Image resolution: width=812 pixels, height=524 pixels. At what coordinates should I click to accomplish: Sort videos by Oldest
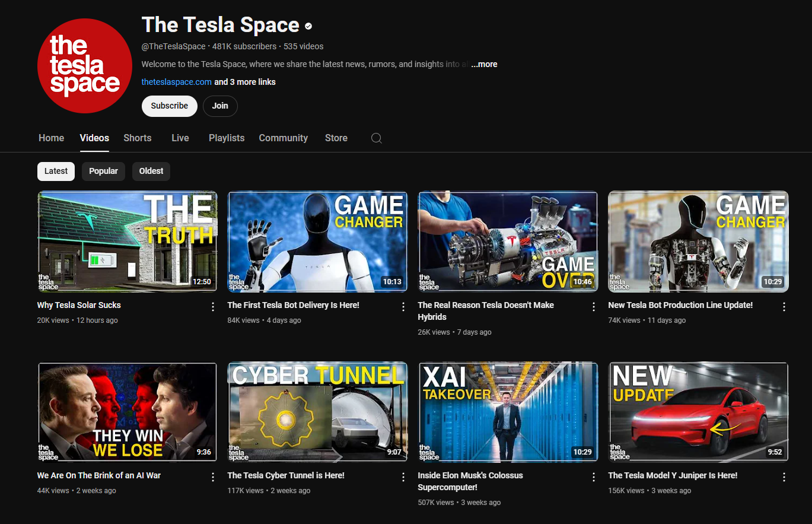(x=151, y=171)
